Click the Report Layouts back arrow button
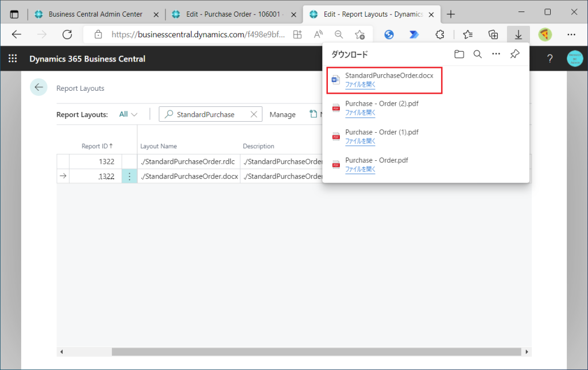The image size is (588, 370). pyautogui.click(x=38, y=87)
